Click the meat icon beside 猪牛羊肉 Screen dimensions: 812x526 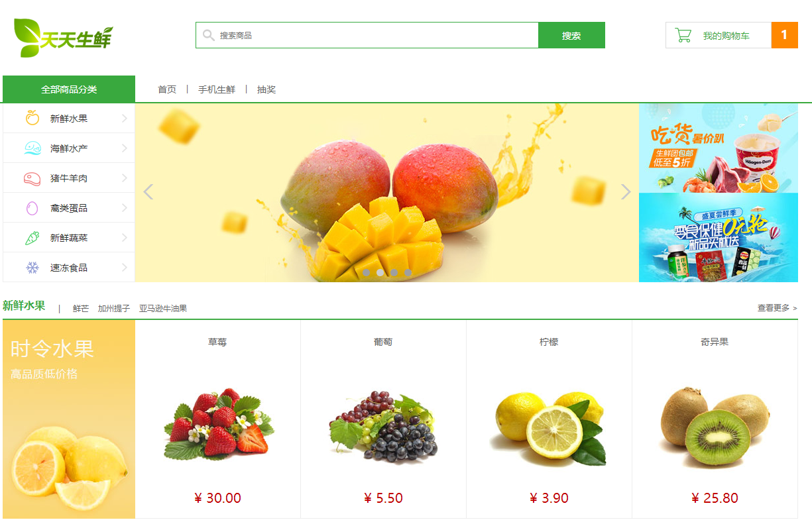pos(32,178)
